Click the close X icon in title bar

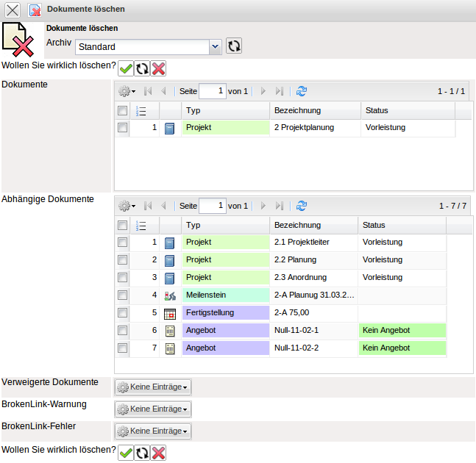pos(13,10)
